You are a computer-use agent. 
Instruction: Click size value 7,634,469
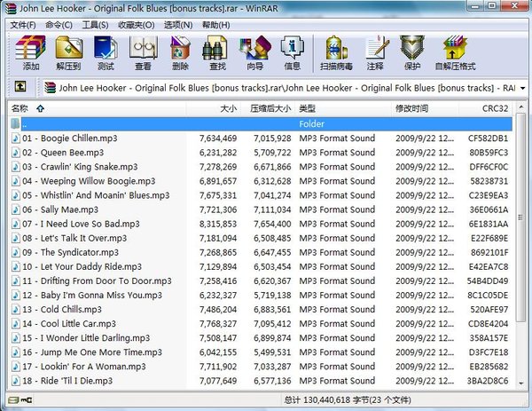click(218, 138)
